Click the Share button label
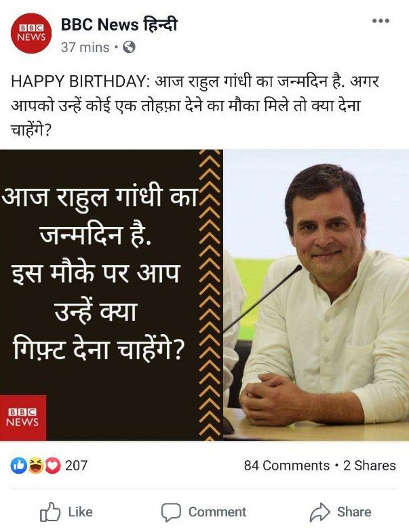The image size is (409, 532). pyautogui.click(x=354, y=512)
